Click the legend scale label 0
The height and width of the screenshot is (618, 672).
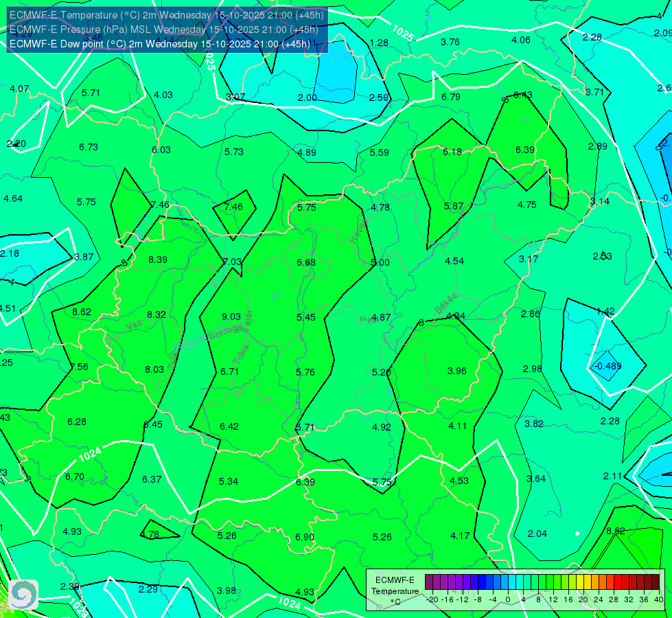508,599
